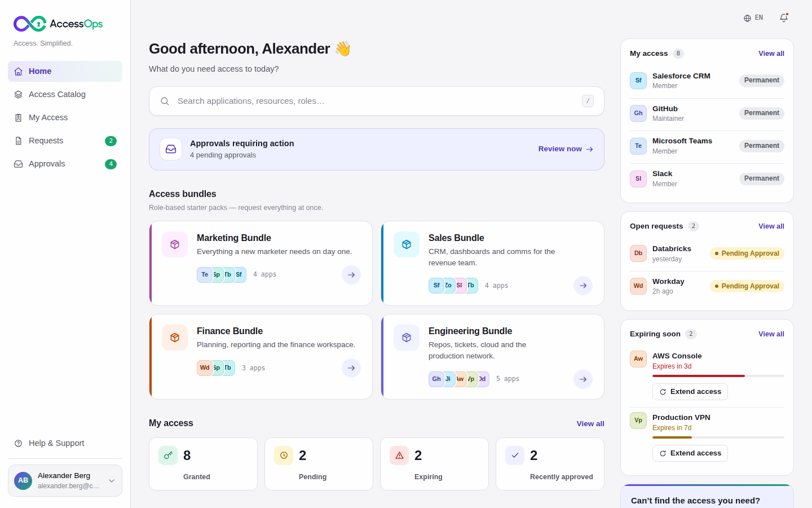Click the Db Databricks icon
812x508 pixels.
click(x=638, y=253)
